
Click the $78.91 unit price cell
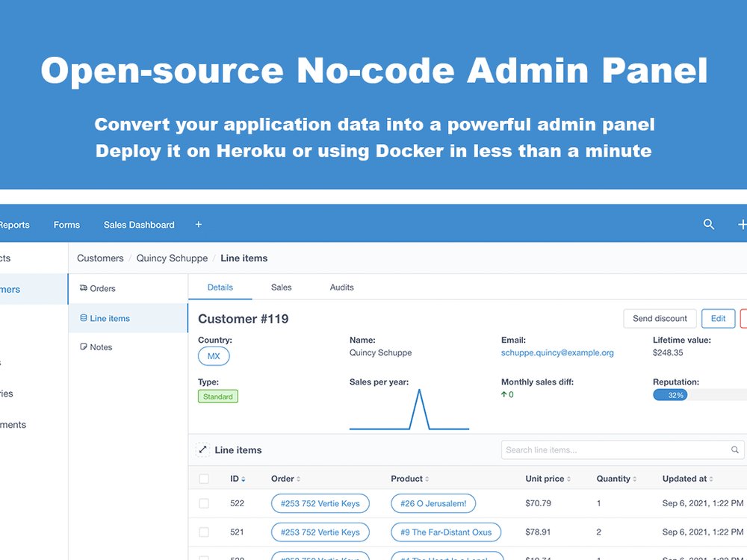click(x=538, y=532)
